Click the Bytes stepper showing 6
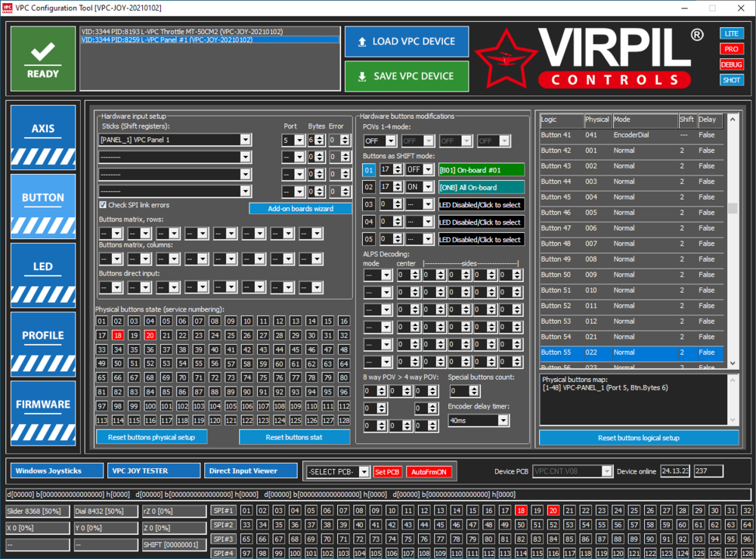Image resolution: width=756 pixels, height=559 pixels. coord(316,140)
